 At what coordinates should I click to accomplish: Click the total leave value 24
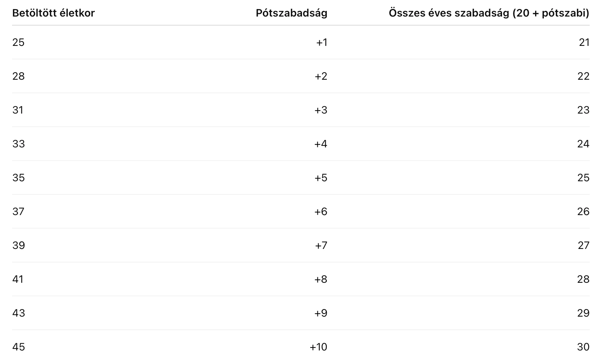pyautogui.click(x=583, y=144)
